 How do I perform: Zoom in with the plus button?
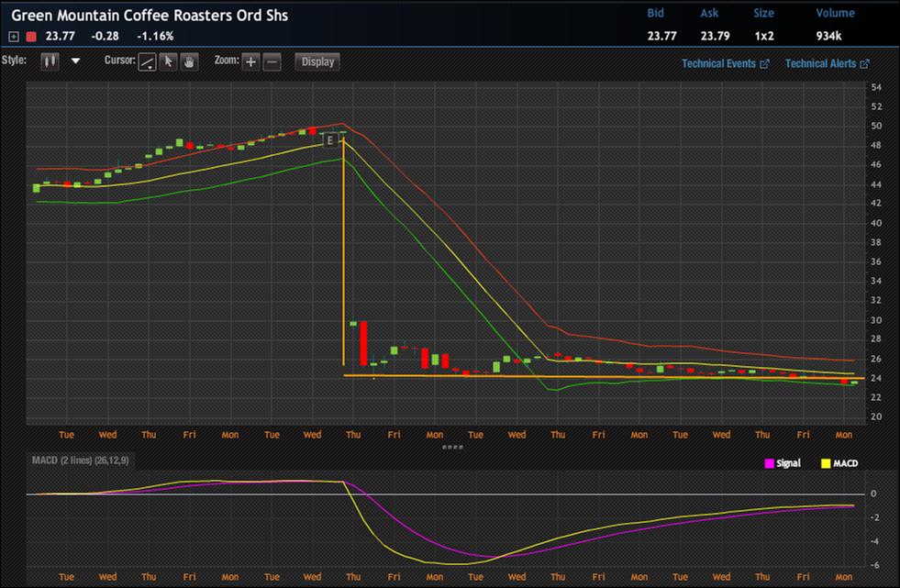(x=250, y=61)
